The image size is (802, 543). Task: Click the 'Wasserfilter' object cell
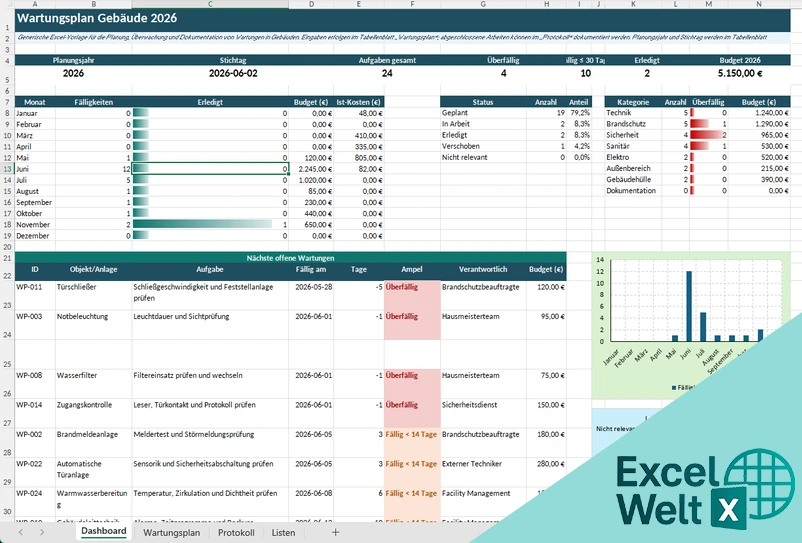(94, 383)
